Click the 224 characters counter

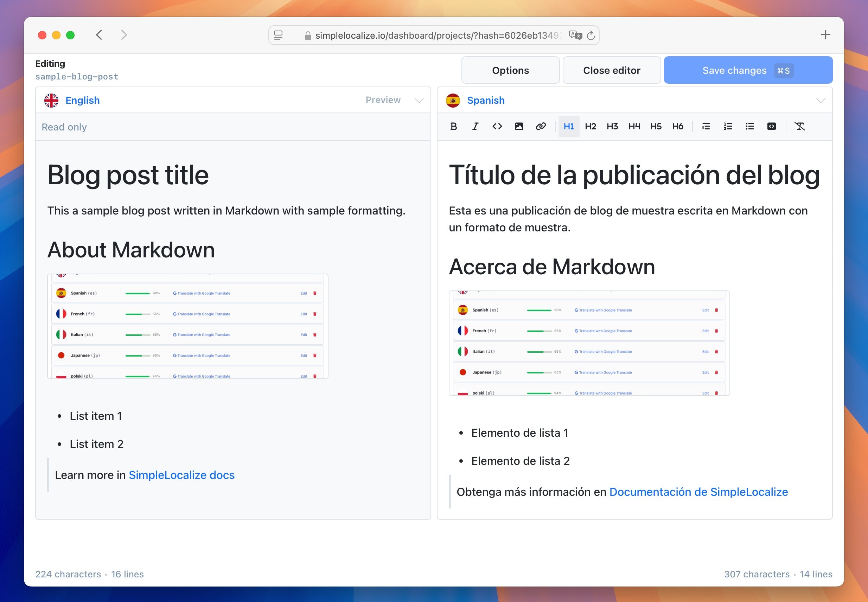point(68,574)
